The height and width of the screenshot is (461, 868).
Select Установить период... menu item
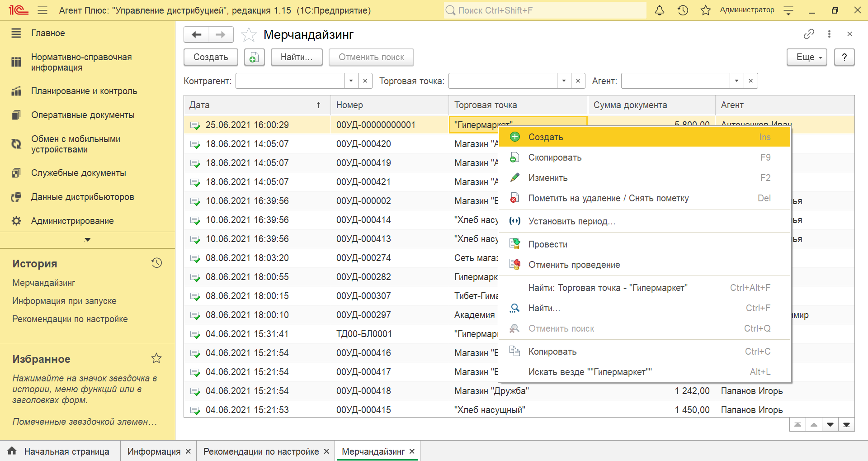point(645,221)
